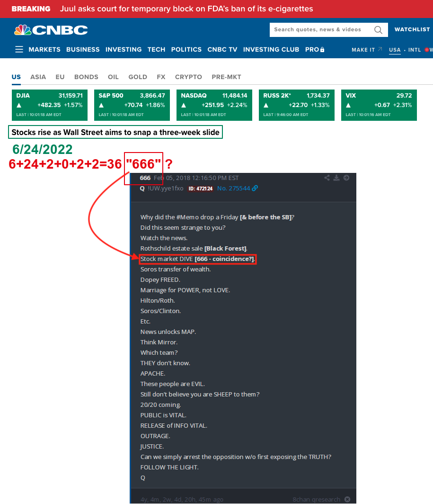
Task: Open the MAKE IT link
Action: click(x=363, y=50)
